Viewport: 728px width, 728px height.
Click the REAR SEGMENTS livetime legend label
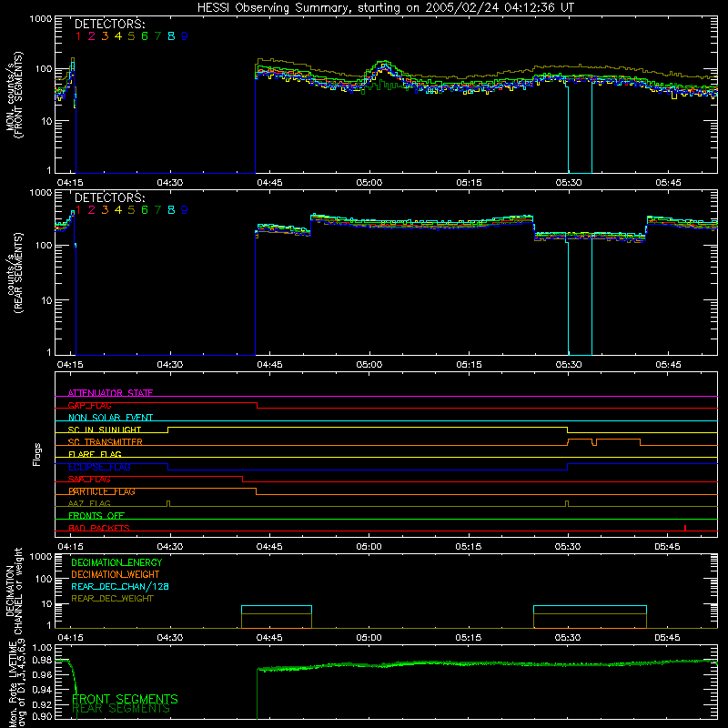pyautogui.click(x=121, y=709)
